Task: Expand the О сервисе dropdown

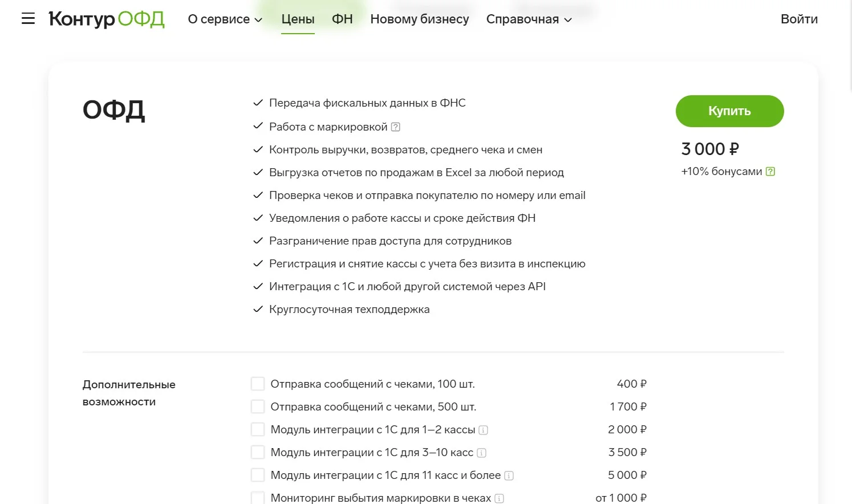Action: tap(225, 19)
